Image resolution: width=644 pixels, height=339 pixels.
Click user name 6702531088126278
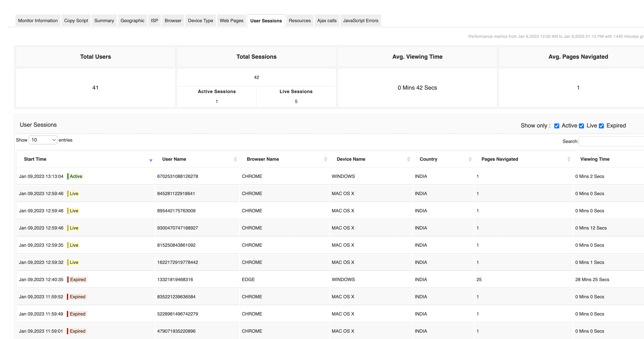click(177, 176)
